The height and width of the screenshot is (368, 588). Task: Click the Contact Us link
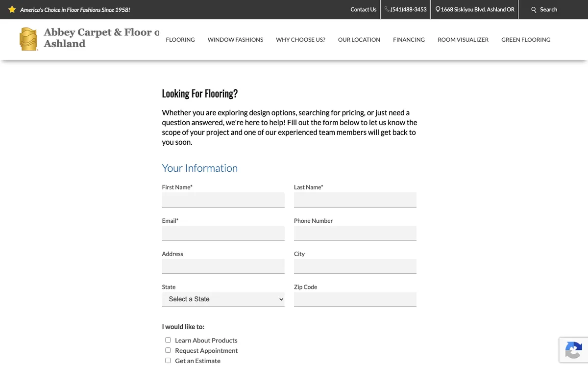[x=363, y=9]
